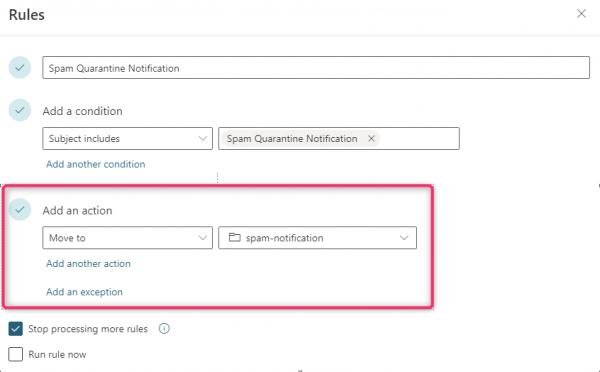Viewport: 600px width, 372px height.
Task: Click the 'Add a condition' label
Action: 83,111
